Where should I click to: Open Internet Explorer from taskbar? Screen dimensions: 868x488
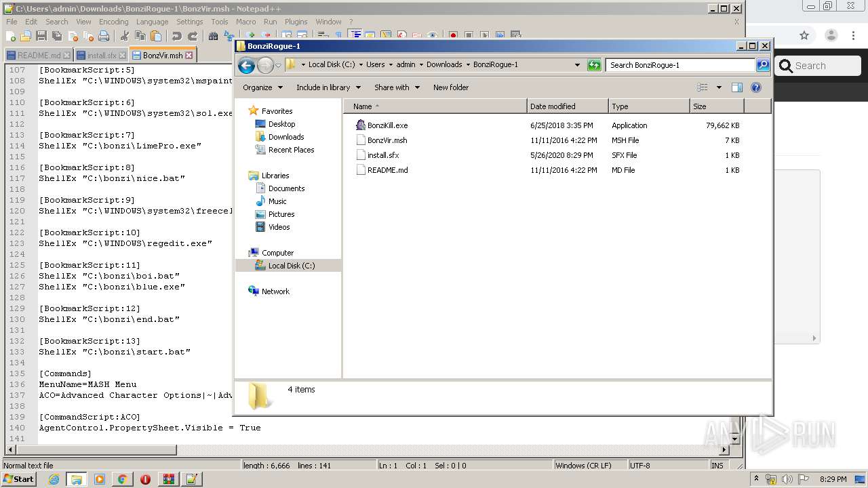[54, 479]
